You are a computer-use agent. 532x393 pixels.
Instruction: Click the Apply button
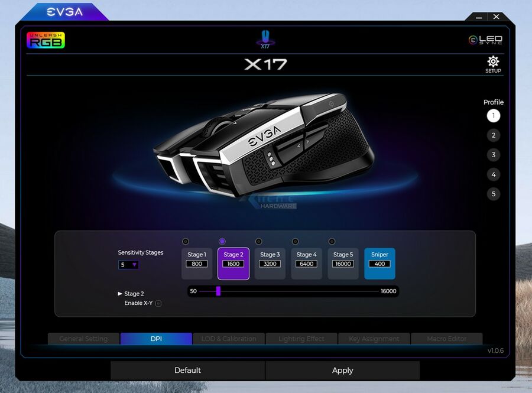coord(342,371)
